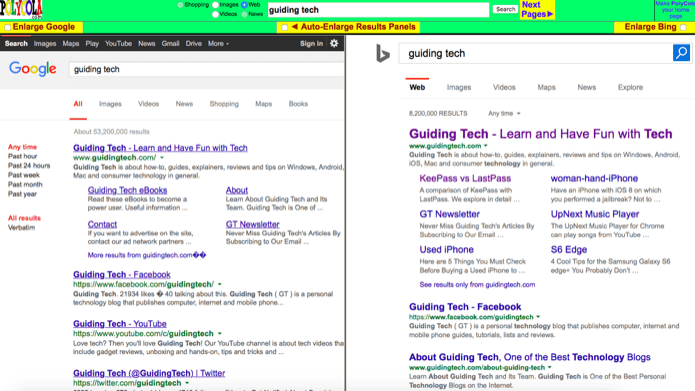Open the Any time dropdown on Bing
The width and height of the screenshot is (695, 391).
pos(504,113)
